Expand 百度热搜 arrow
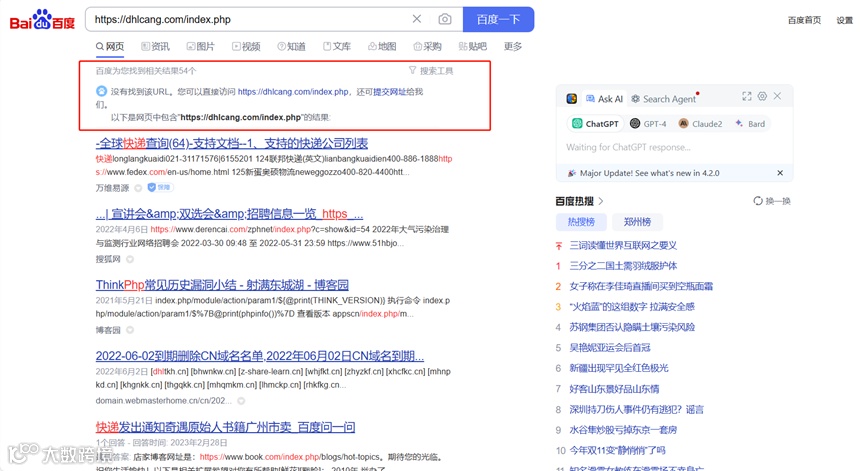The height and width of the screenshot is (471, 865). point(601,201)
